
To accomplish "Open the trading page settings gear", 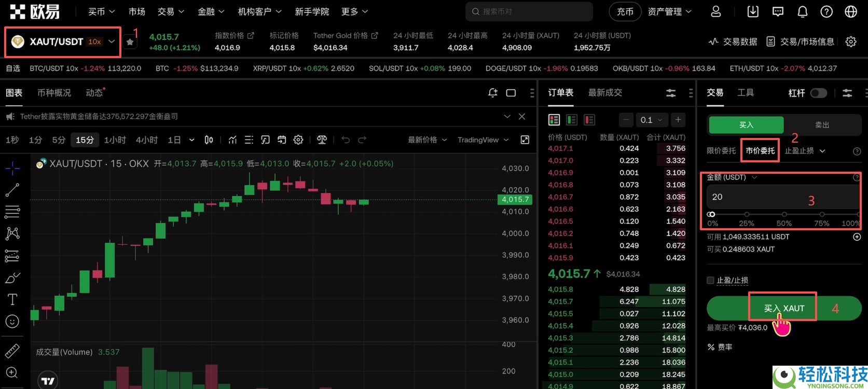I will click(x=851, y=41).
